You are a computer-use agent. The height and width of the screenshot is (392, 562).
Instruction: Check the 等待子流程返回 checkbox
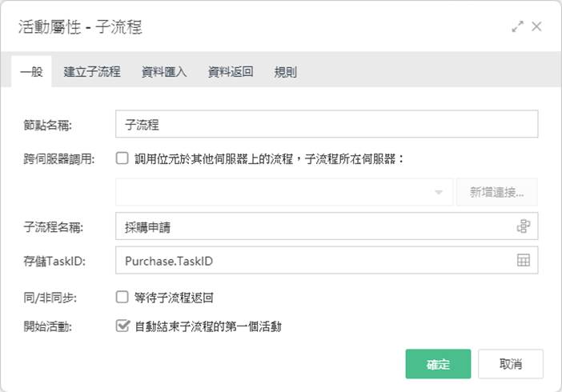pyautogui.click(x=122, y=297)
